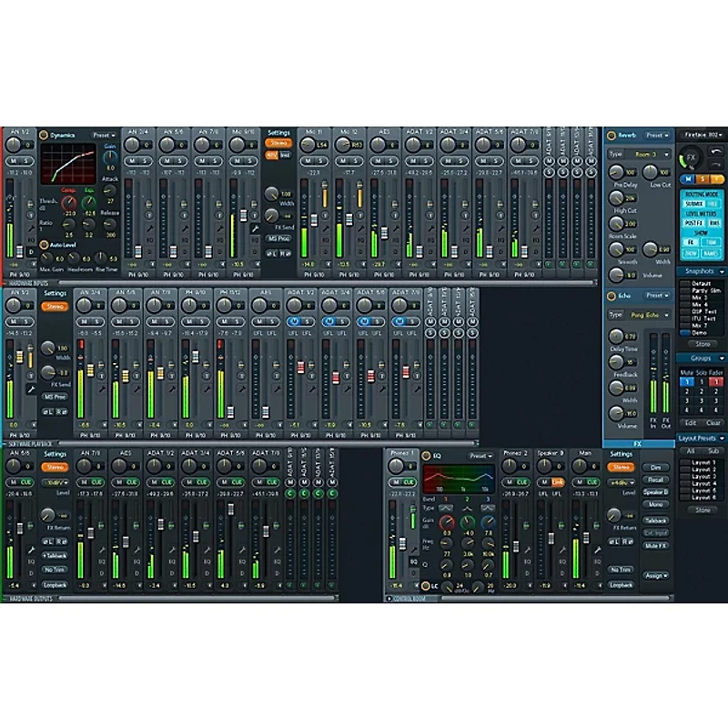The height and width of the screenshot is (728, 728).
Task: Open the Ping Echo type dropdown
Action: point(647,314)
